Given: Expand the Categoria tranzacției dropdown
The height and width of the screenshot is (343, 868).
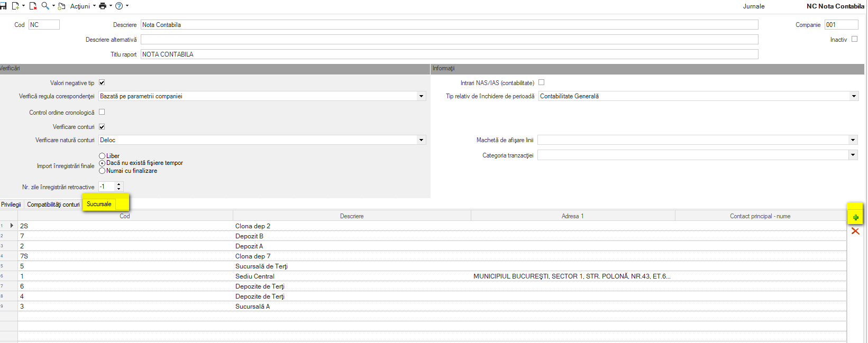Looking at the screenshot, I should click(853, 155).
